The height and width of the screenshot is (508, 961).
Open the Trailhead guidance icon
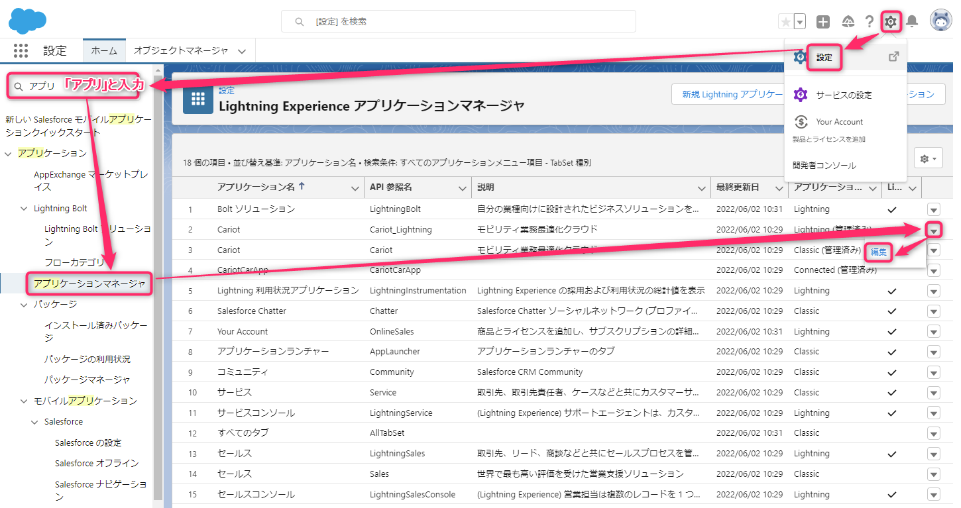pyautogui.click(x=848, y=22)
